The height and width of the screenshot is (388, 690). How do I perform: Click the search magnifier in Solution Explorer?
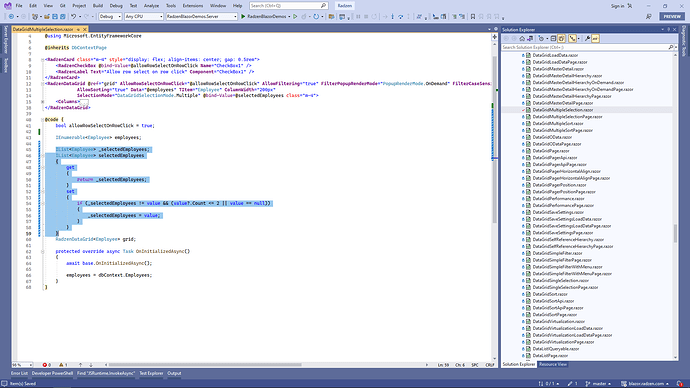[x=671, y=47]
